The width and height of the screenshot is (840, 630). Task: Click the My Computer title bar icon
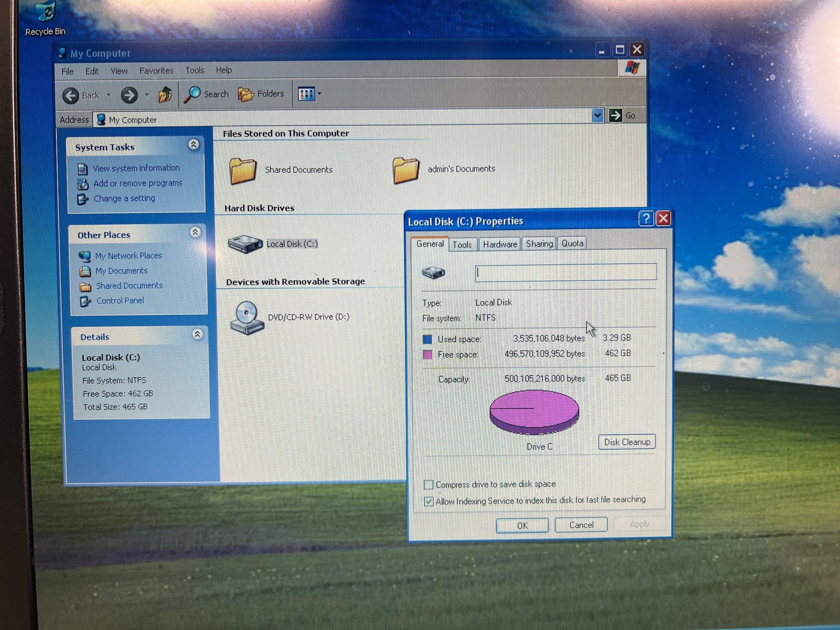(62, 53)
